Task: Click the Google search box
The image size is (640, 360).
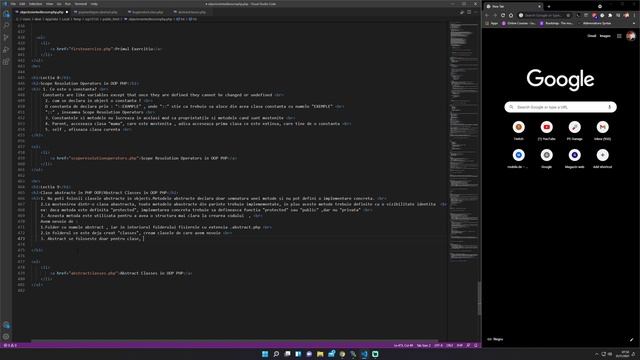Action: tap(560, 107)
